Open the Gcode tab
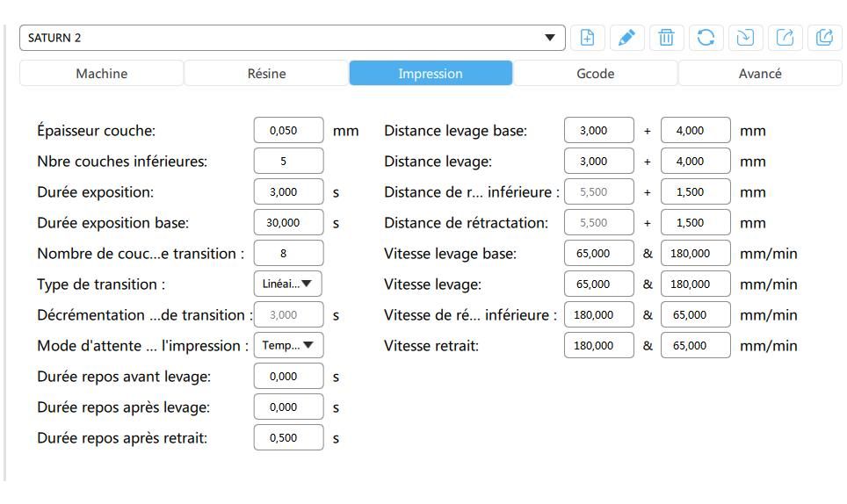The width and height of the screenshot is (847, 504). [596, 74]
